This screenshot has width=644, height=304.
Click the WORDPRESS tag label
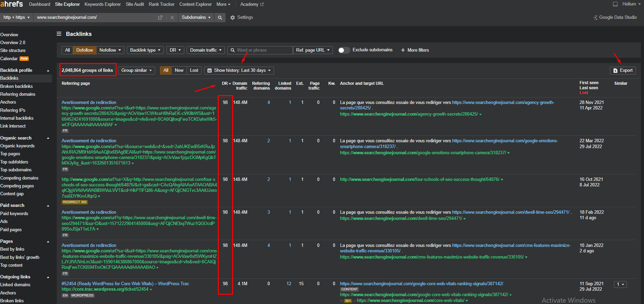click(82, 295)
